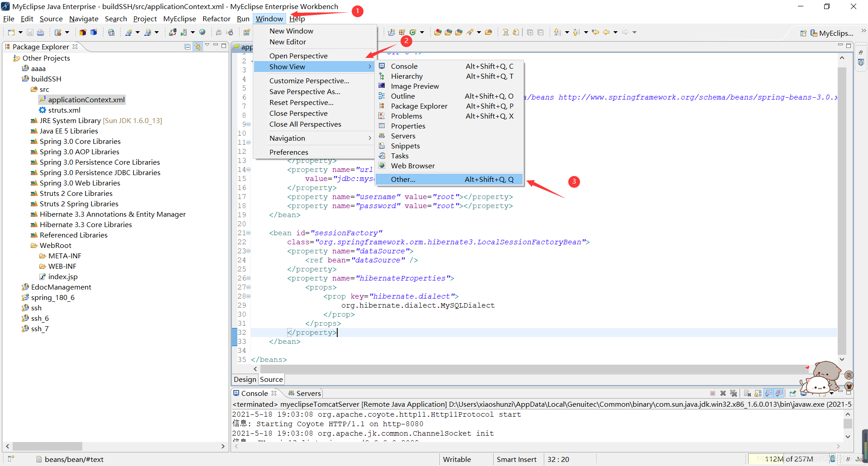The image size is (868, 466).
Task: Click the Remove All Terminated Launches icon
Action: click(x=733, y=393)
